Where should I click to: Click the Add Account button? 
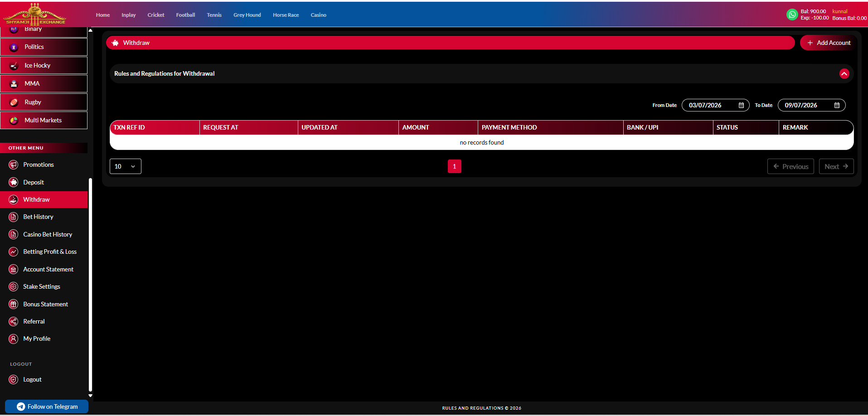tap(829, 43)
